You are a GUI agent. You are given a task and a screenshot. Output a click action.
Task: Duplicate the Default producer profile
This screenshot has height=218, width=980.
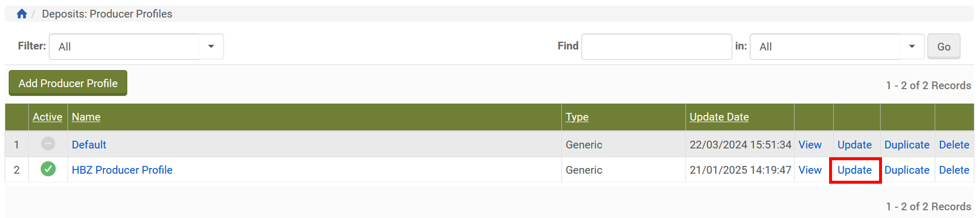pyautogui.click(x=906, y=145)
